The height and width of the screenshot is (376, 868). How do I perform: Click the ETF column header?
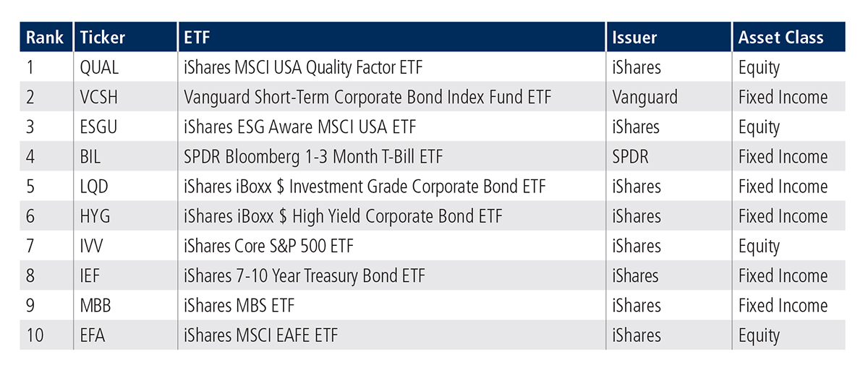[197, 38]
